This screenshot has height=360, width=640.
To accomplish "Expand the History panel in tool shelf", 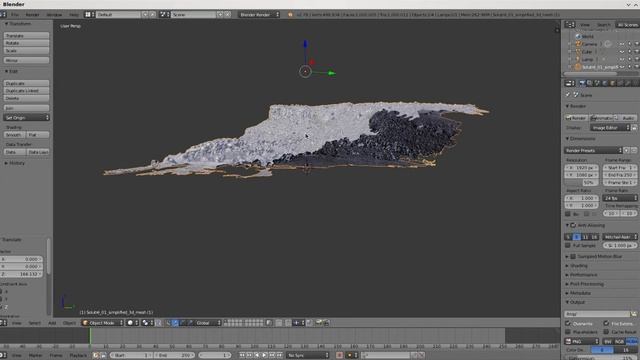I will pos(16,163).
